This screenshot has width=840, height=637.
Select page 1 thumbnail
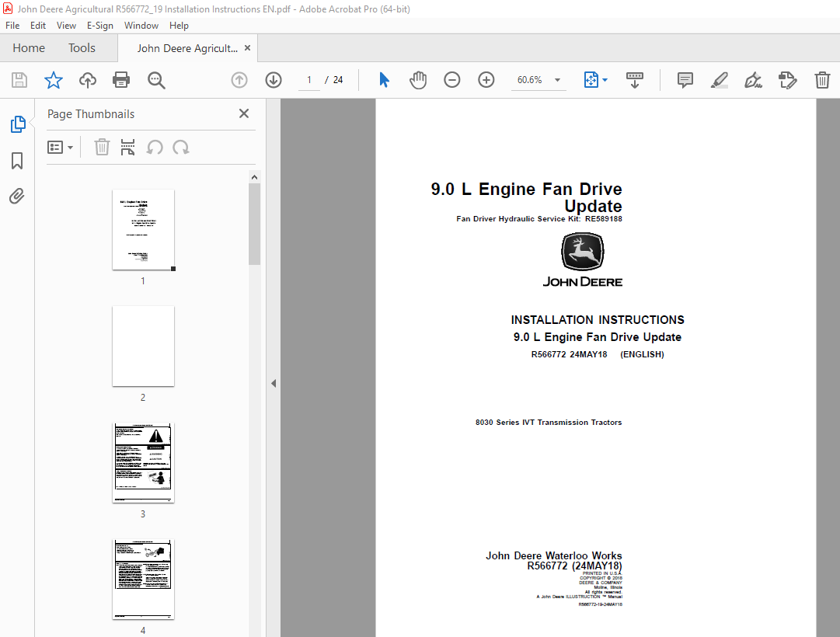tap(143, 230)
